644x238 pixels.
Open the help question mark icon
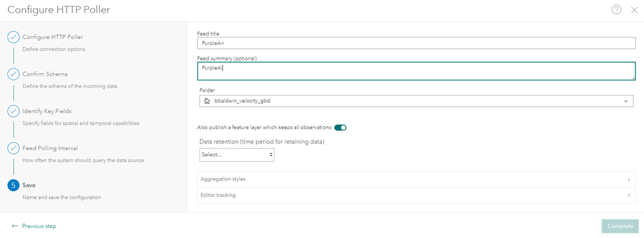(616, 10)
